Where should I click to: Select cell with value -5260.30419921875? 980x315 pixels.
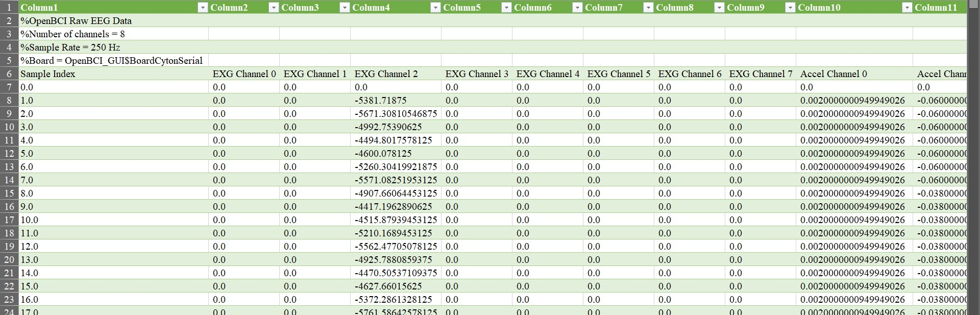396,167
